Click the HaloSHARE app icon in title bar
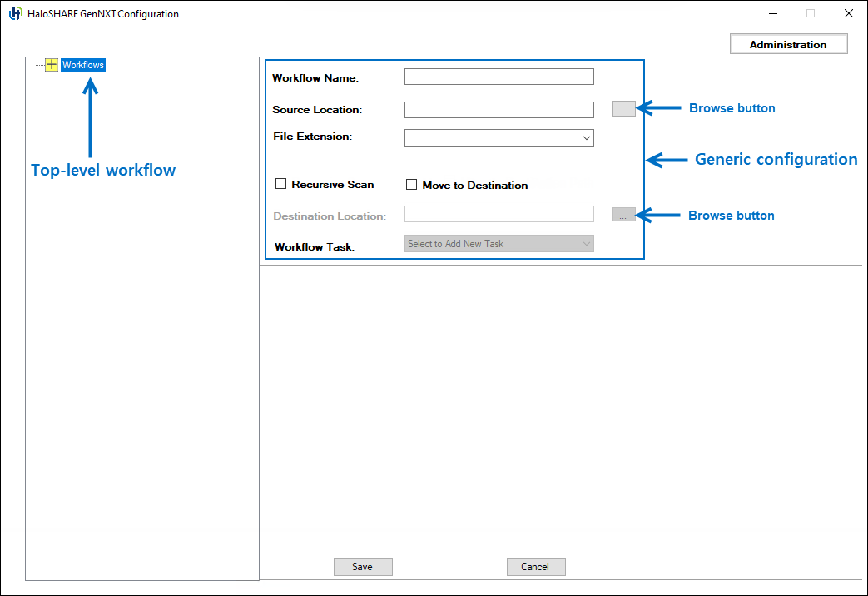 [16, 14]
